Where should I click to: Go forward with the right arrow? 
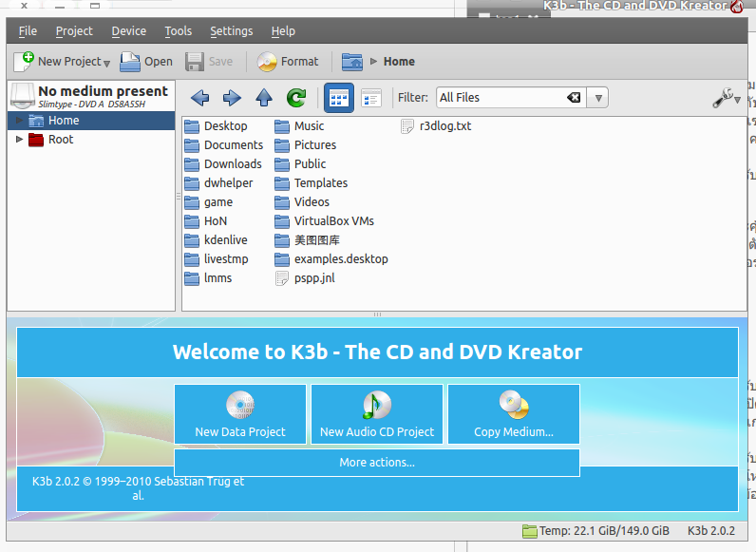pyautogui.click(x=232, y=98)
